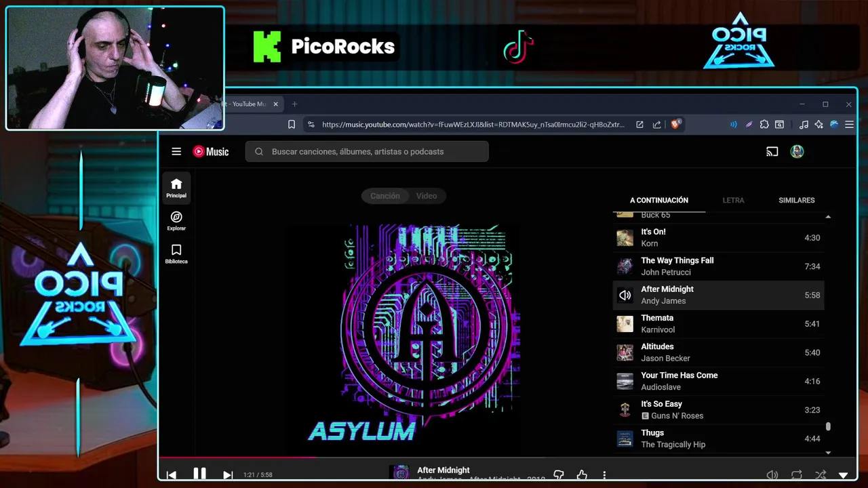Pause the current song
Image resolution: width=868 pixels, height=488 pixels.
(x=199, y=474)
